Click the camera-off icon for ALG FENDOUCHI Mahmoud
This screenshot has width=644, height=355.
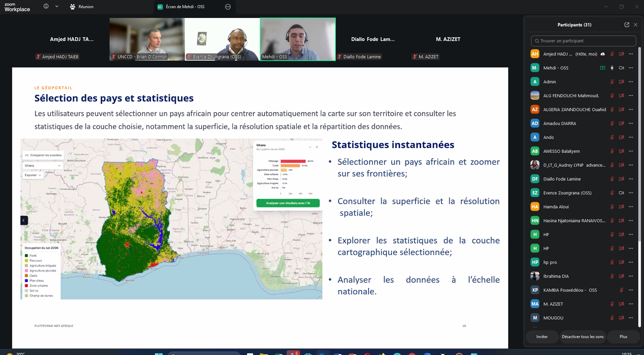tap(621, 96)
